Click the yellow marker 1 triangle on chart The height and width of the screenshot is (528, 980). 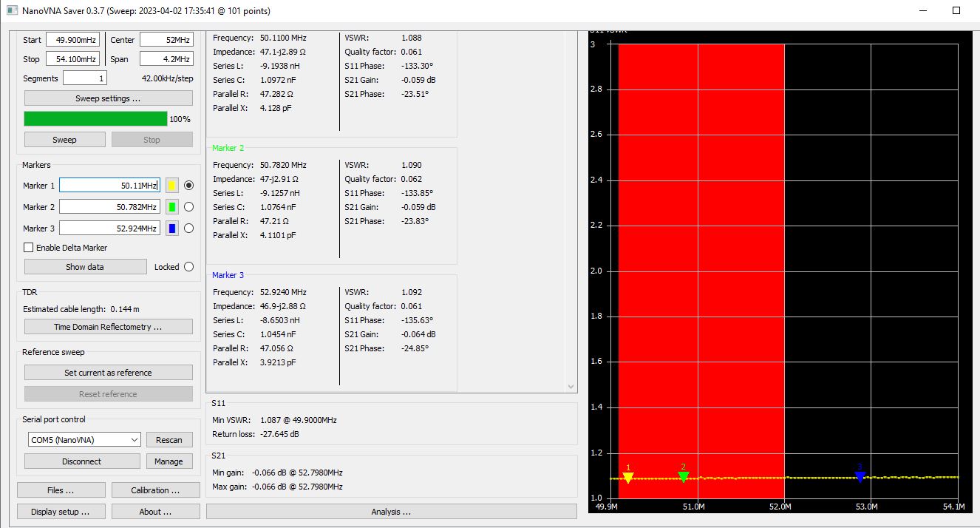(628, 478)
